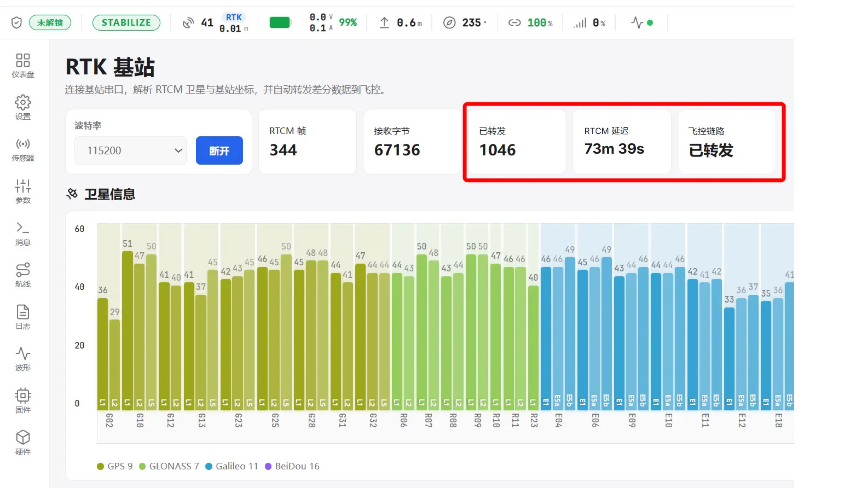The width and height of the screenshot is (868, 488).
Task: Click the RTCM 帧 card value 344
Action: pos(283,150)
